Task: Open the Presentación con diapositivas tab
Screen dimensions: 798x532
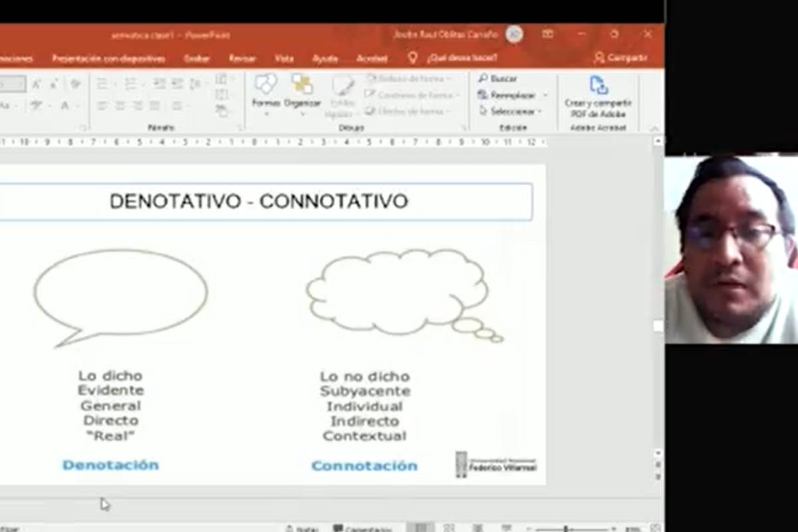Action: pyautogui.click(x=108, y=59)
